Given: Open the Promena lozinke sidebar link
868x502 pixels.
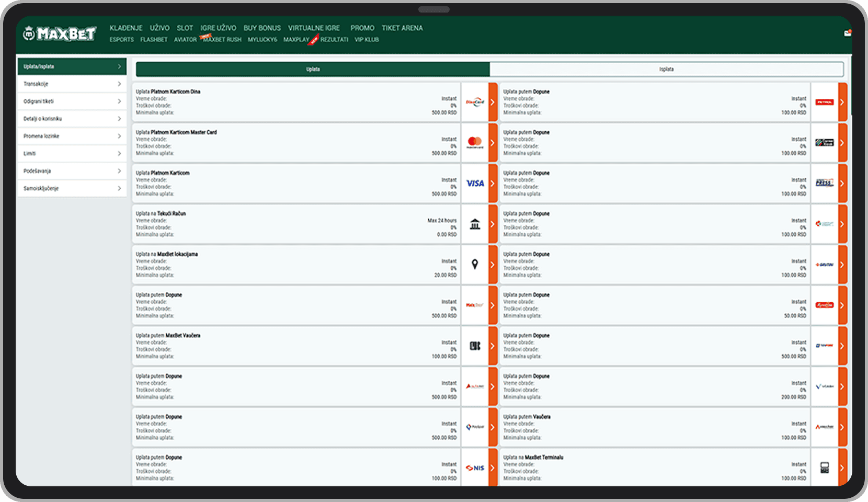Looking at the screenshot, I should click(x=41, y=136).
